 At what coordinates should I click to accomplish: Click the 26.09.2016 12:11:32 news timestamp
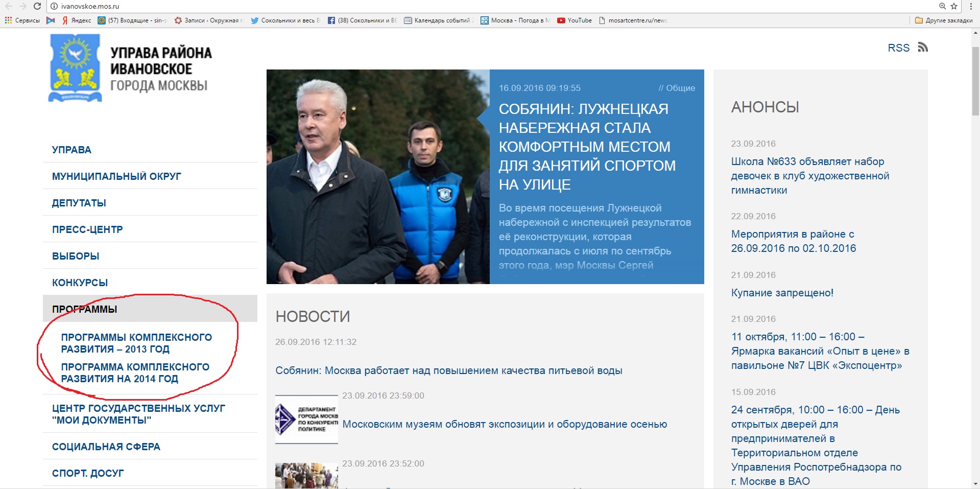click(x=316, y=342)
